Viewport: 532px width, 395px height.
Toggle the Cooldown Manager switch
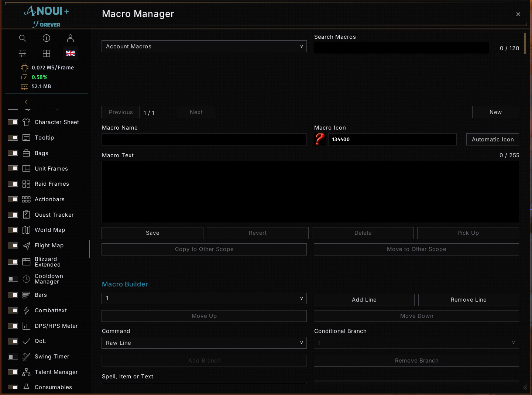tap(13, 279)
